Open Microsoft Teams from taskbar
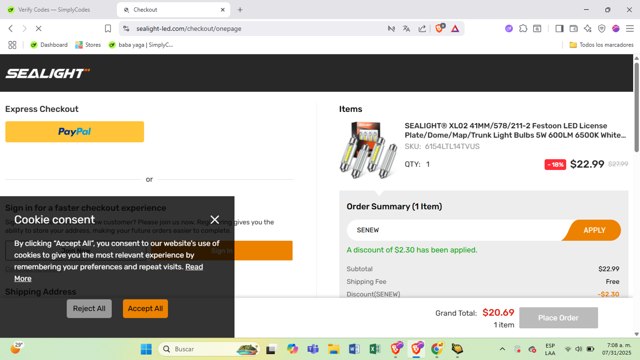640x360 pixels. coord(313,349)
